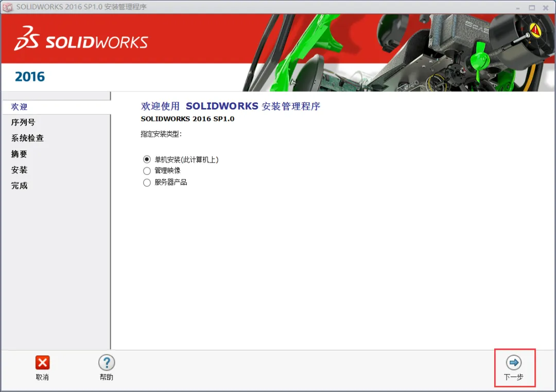Click the 帮助 label
Viewport: 556px width, 392px height.
coord(107,377)
